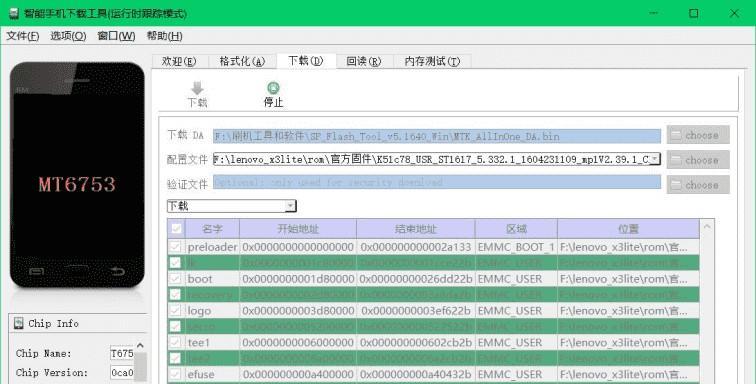Screen dimensions: 756x384
Task: Switch to the 内存测试(T) tab
Action: (x=432, y=61)
